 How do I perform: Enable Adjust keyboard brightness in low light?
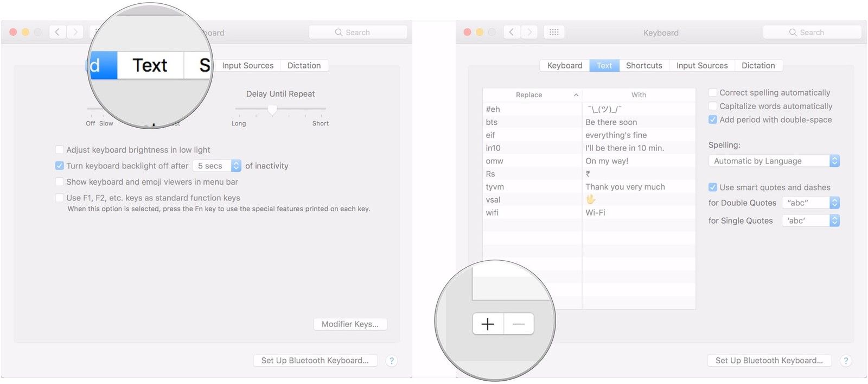coord(60,150)
